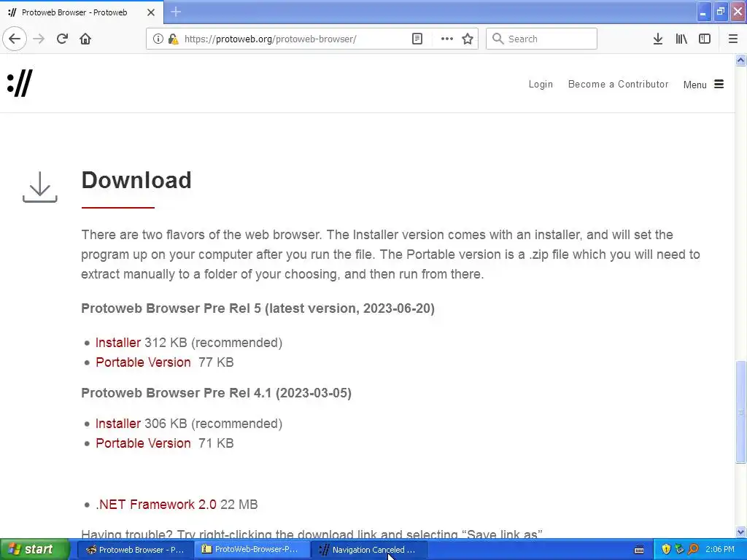The height and width of the screenshot is (560, 747).
Task: Open the downloads panel arrow
Action: pos(658,39)
